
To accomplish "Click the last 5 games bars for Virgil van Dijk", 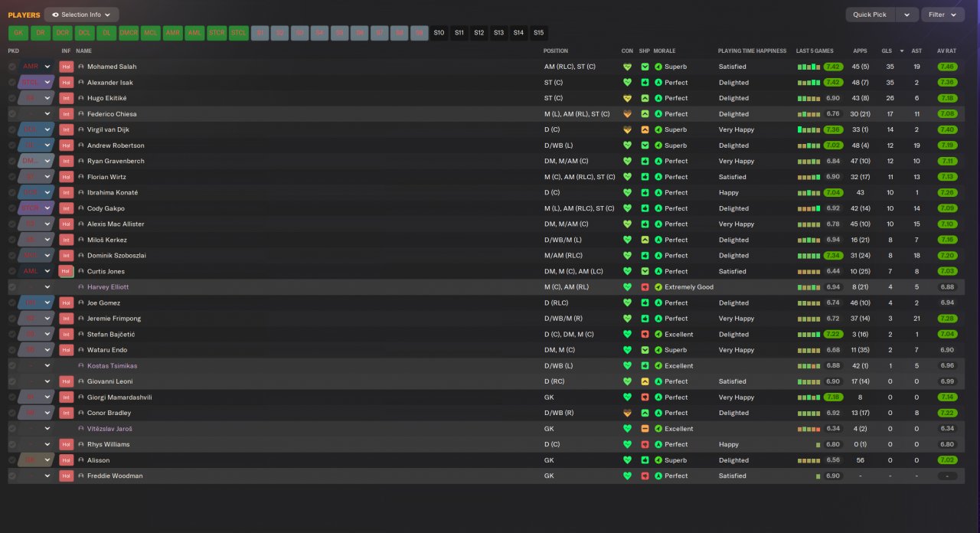I will tap(808, 129).
